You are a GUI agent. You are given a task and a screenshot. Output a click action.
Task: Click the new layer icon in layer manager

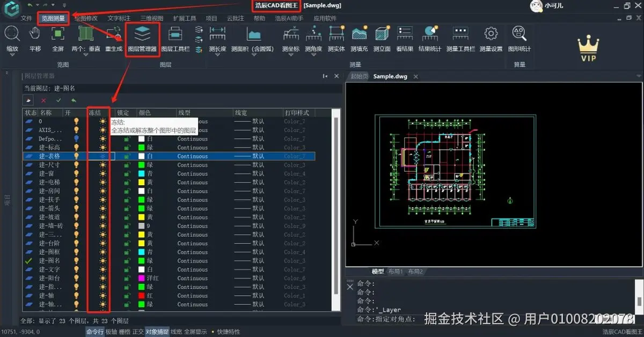coord(28,100)
